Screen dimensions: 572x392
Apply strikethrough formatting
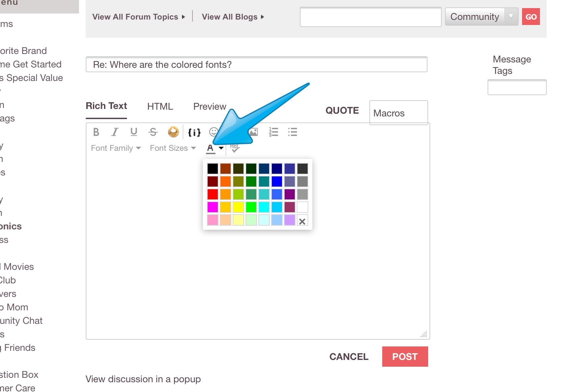[x=153, y=132]
